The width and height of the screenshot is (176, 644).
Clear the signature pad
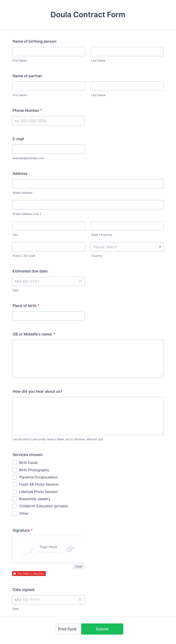(x=79, y=567)
